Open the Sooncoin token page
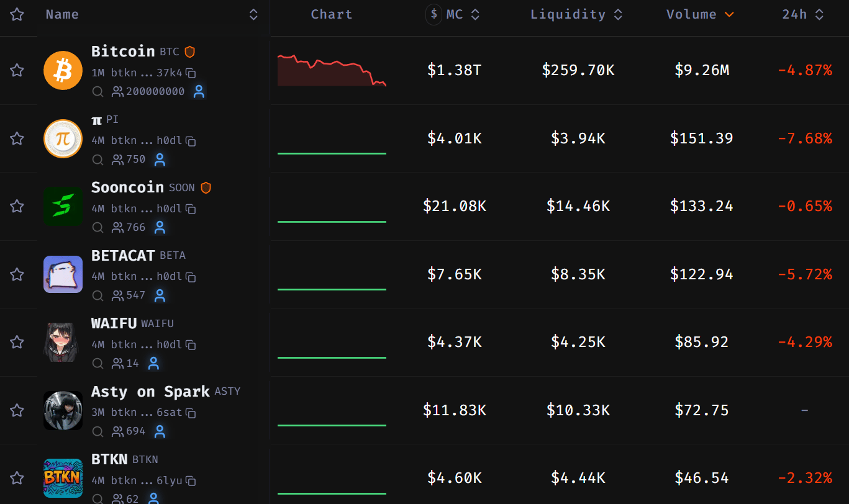Screen dimensions: 849x504 127,187
